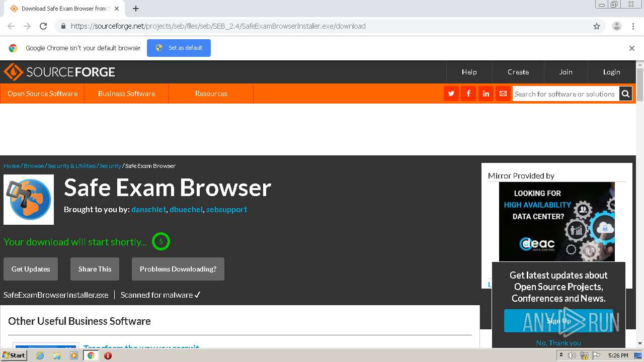Click Join in header

566,72
